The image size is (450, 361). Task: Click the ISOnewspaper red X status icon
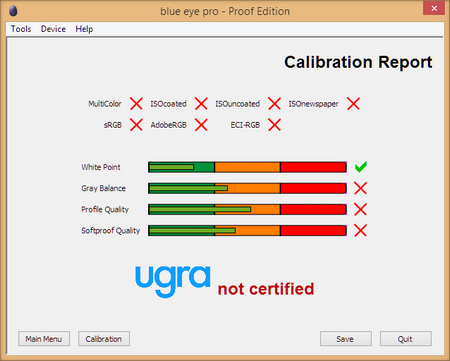[x=353, y=104]
